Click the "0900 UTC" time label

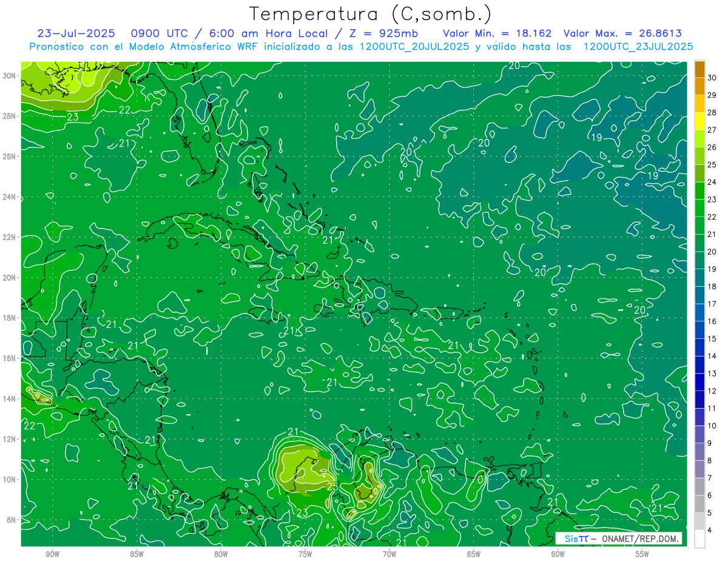point(159,33)
